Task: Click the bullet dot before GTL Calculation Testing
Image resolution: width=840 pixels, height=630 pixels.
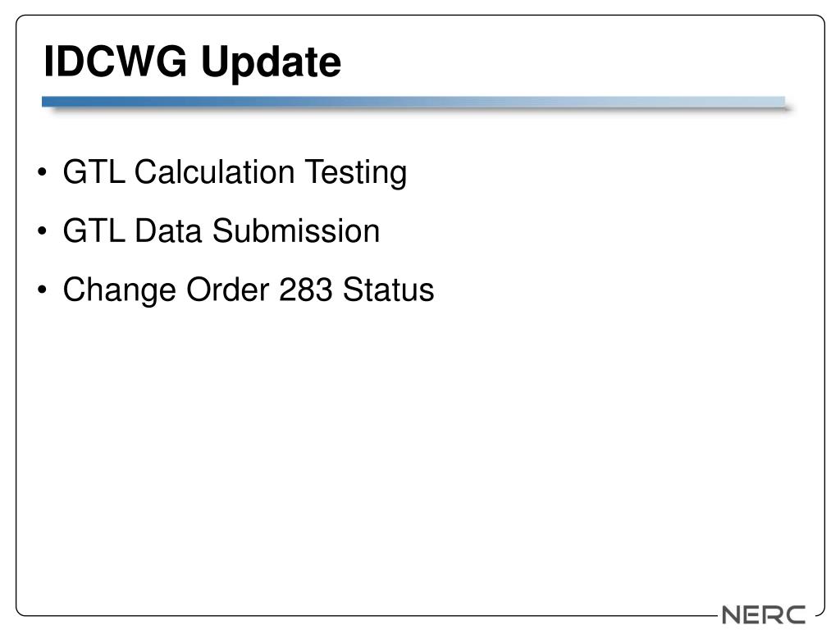Action: pyautogui.click(x=43, y=172)
